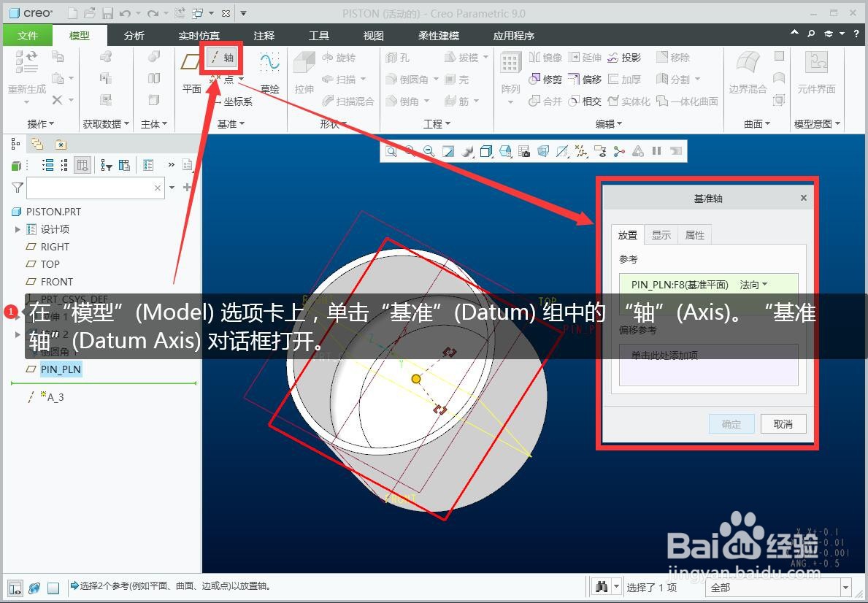The width and height of the screenshot is (868, 603).
Task: Click the Sweep (扫描) tool
Action: pos(339,80)
